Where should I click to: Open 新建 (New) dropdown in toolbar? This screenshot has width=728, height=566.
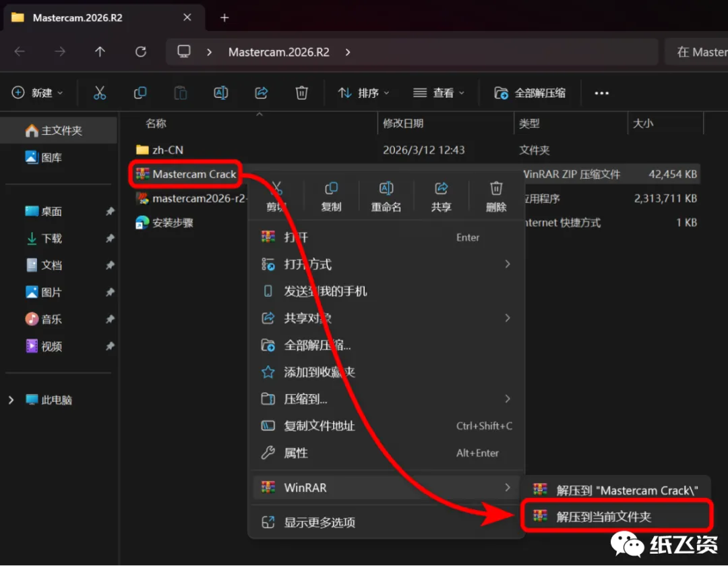click(x=37, y=93)
